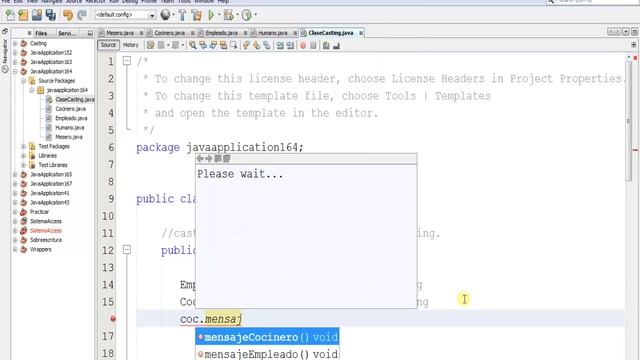Open dropdown arrow beside Profile icon
640x360 pixels.
click(x=256, y=15)
